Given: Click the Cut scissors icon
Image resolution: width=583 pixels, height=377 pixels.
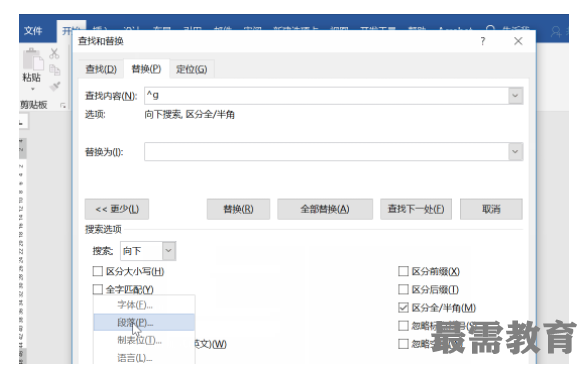Looking at the screenshot, I should tap(54, 54).
